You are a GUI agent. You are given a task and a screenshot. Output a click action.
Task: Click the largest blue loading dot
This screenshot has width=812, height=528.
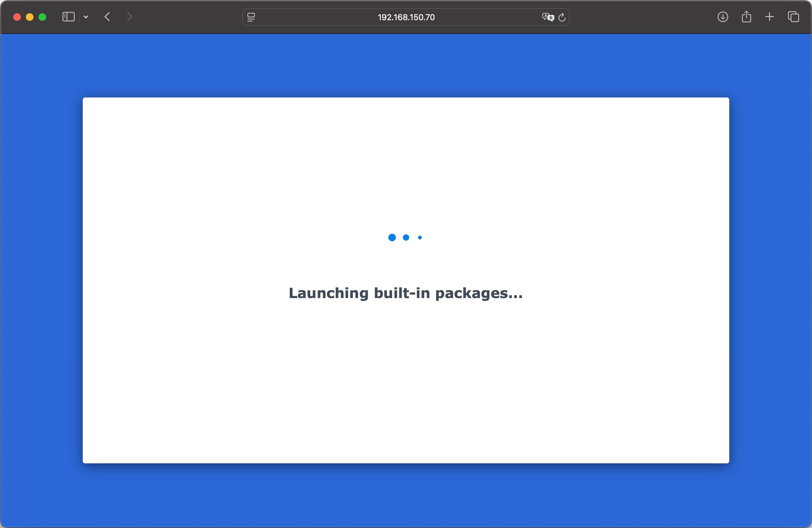392,238
